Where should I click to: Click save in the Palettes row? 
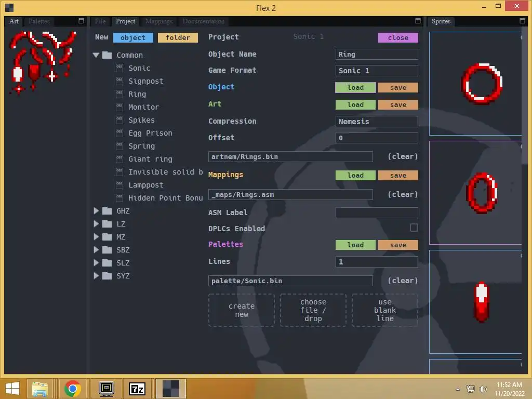coord(398,245)
